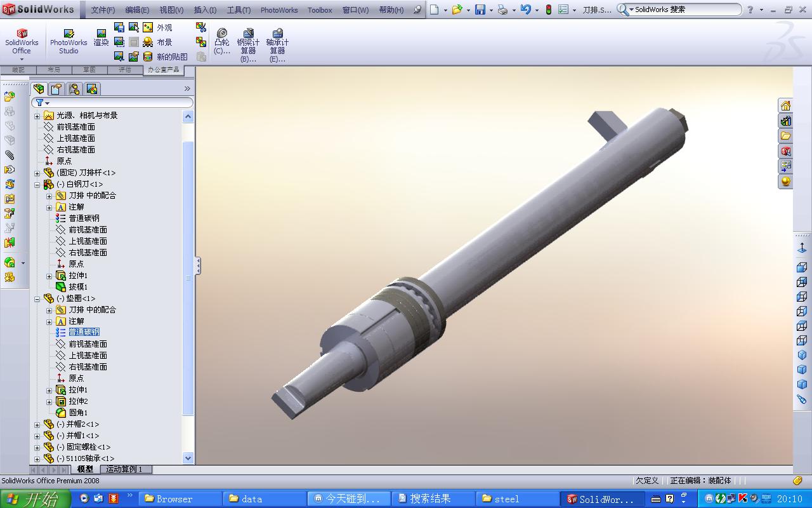This screenshot has height=508, width=812.
Task: Click the feature tree scroll down arrow
Action: pyautogui.click(x=188, y=458)
